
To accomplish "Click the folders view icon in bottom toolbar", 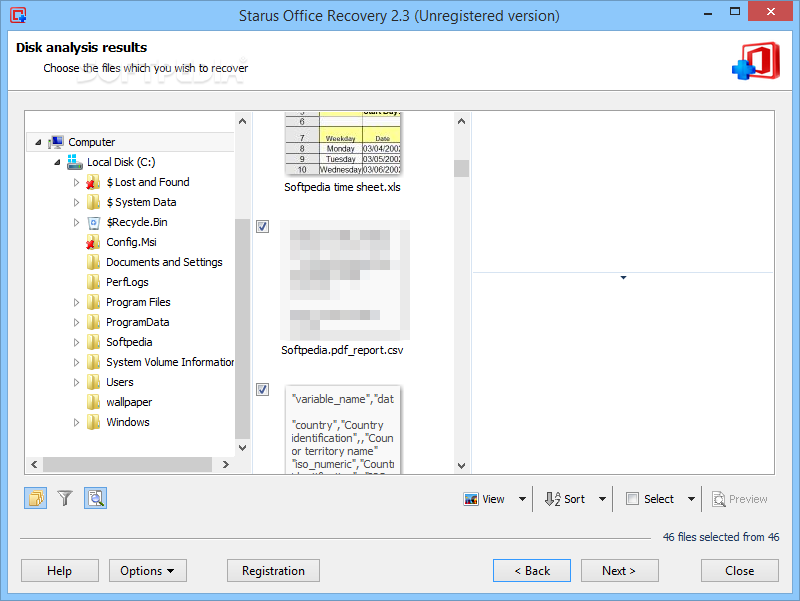I will 36,498.
